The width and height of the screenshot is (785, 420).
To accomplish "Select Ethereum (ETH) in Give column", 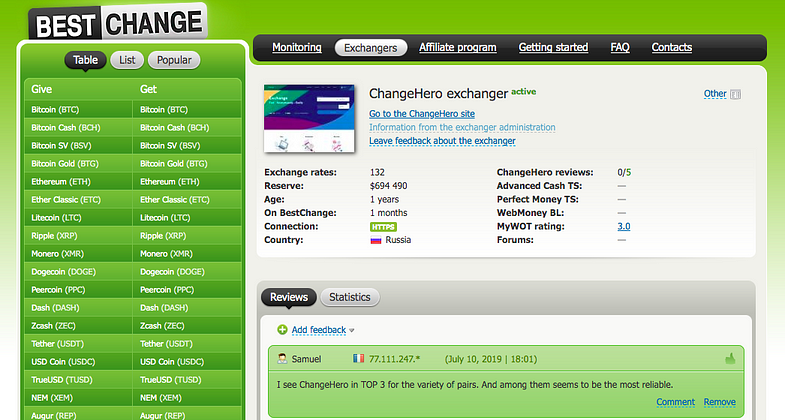I will pyautogui.click(x=79, y=182).
